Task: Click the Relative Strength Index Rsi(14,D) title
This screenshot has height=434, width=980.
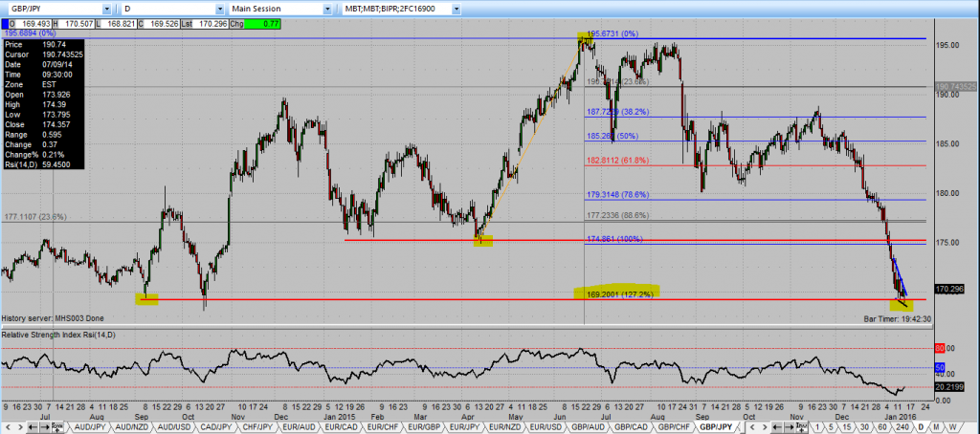Action: 58,335
